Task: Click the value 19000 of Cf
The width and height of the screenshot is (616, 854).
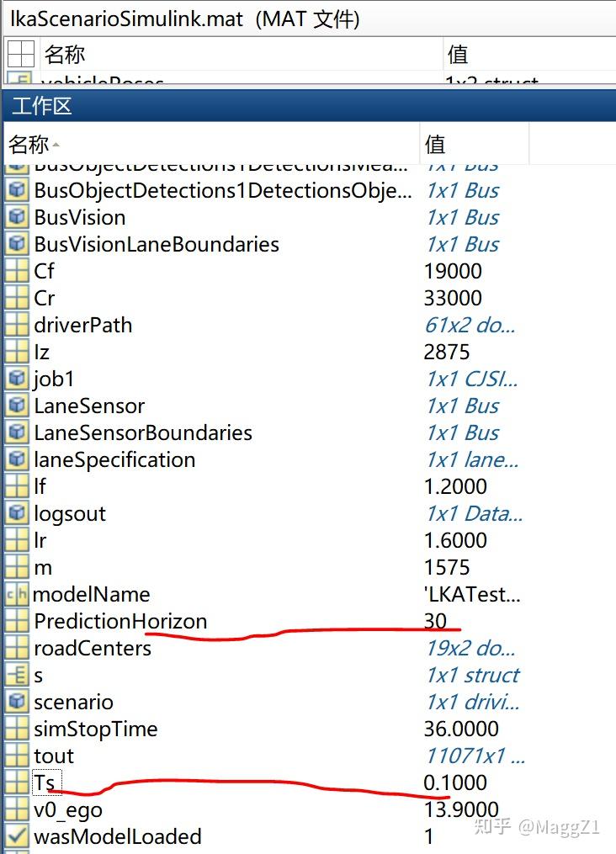Action: (x=453, y=271)
